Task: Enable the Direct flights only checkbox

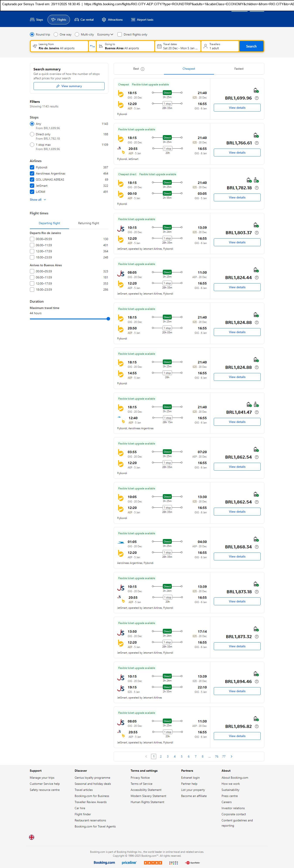Action: click(120, 34)
